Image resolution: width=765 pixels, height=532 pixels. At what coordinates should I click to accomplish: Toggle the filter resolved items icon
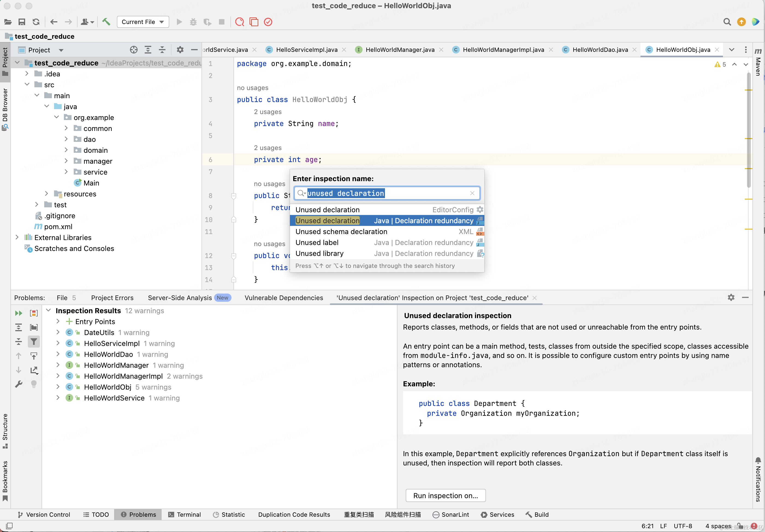pyautogui.click(x=34, y=341)
